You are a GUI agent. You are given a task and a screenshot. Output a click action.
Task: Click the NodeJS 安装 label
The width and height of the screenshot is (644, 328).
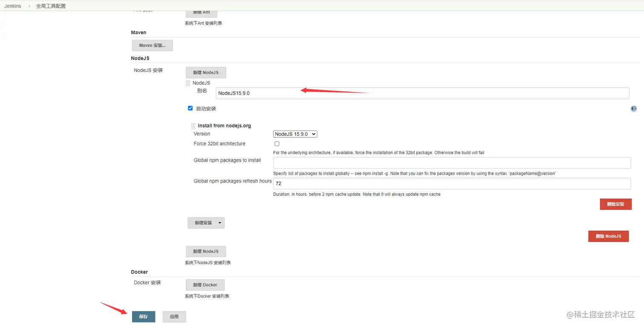click(148, 70)
